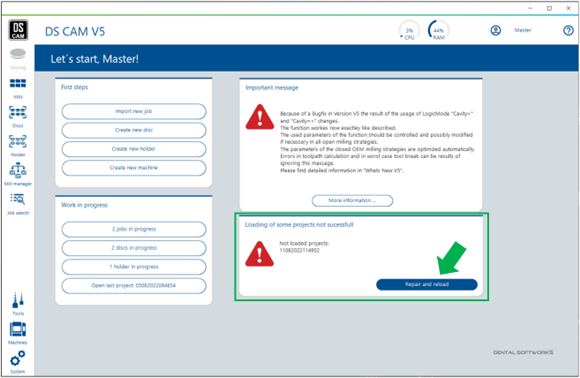
Task: Minimize the DS CAM window
Action: tap(530, 8)
